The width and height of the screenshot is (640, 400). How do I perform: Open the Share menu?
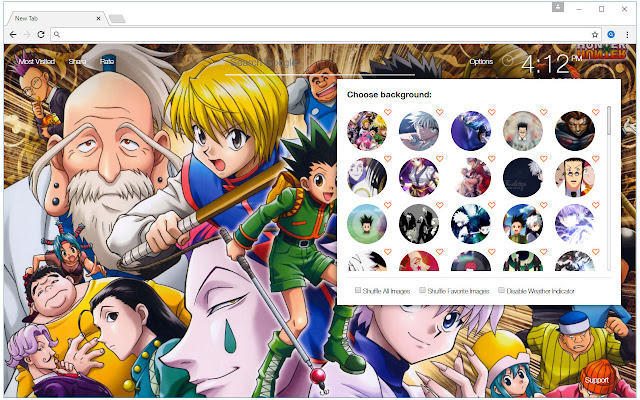click(x=77, y=62)
